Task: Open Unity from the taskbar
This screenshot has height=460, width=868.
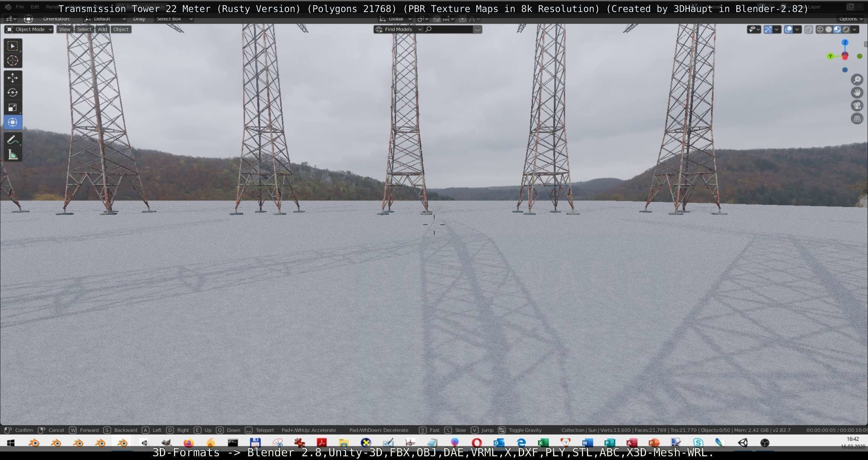Action: (x=743, y=443)
